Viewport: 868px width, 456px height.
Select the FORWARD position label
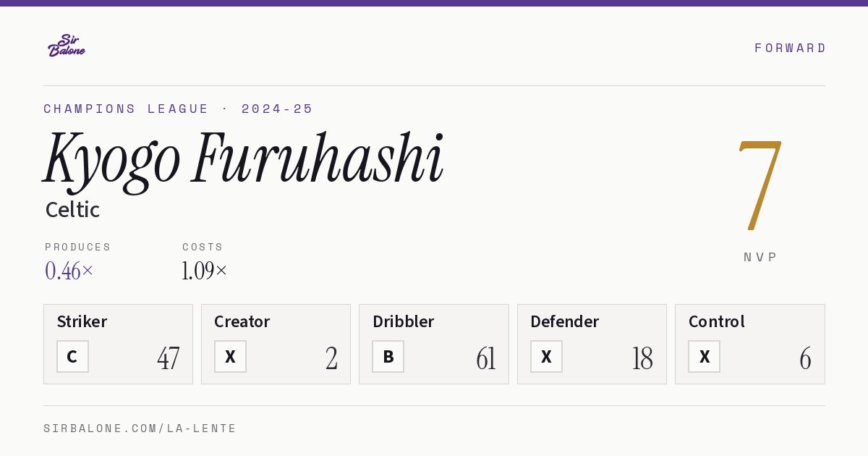click(x=790, y=48)
